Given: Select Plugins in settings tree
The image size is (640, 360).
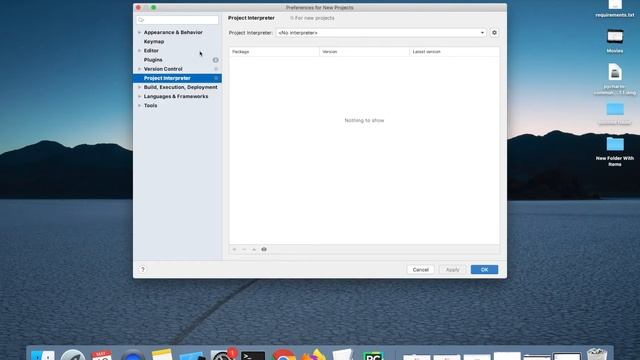Looking at the screenshot, I should tap(153, 60).
